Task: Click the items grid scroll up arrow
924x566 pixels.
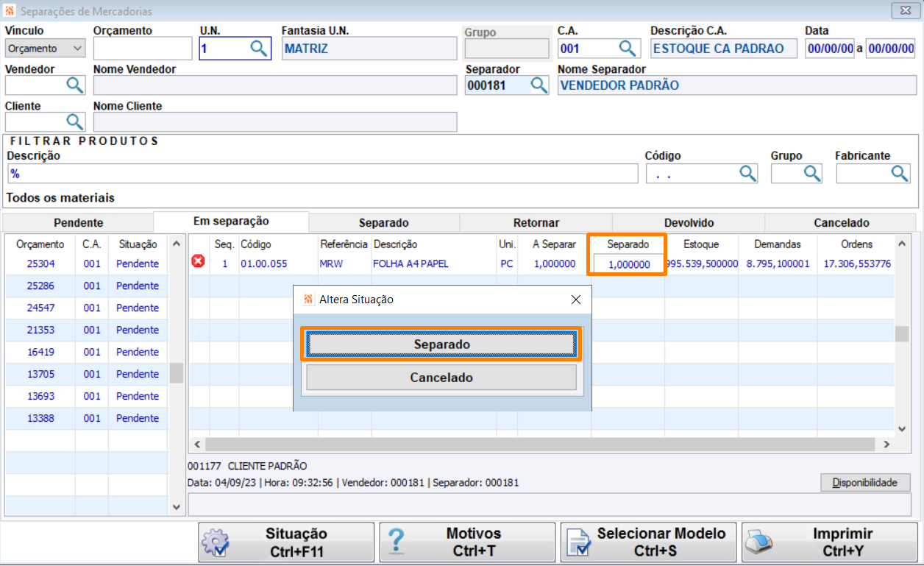Action: coord(901,242)
